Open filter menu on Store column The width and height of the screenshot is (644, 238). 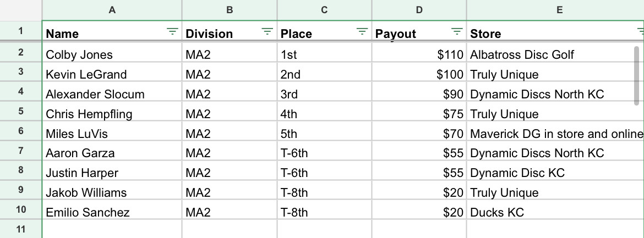tap(640, 32)
